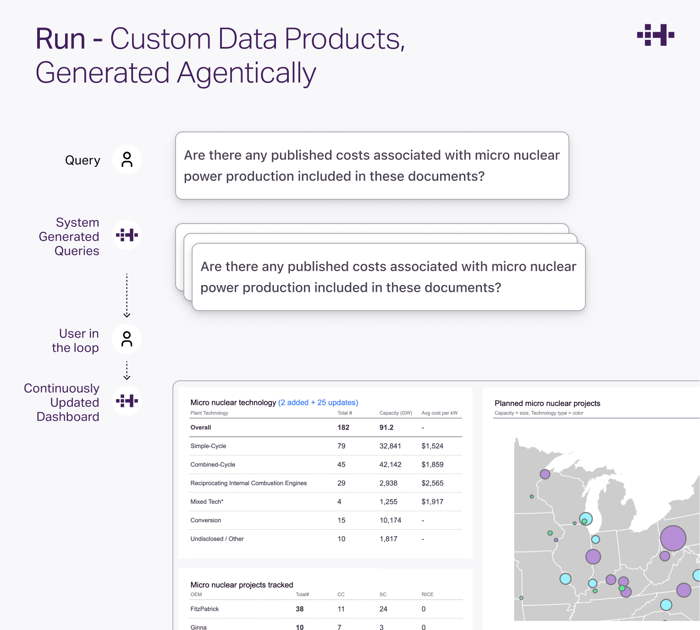This screenshot has width=700, height=630.
Task: Select the FitzPatrick row in projects tracked
Action: [x=325, y=609]
